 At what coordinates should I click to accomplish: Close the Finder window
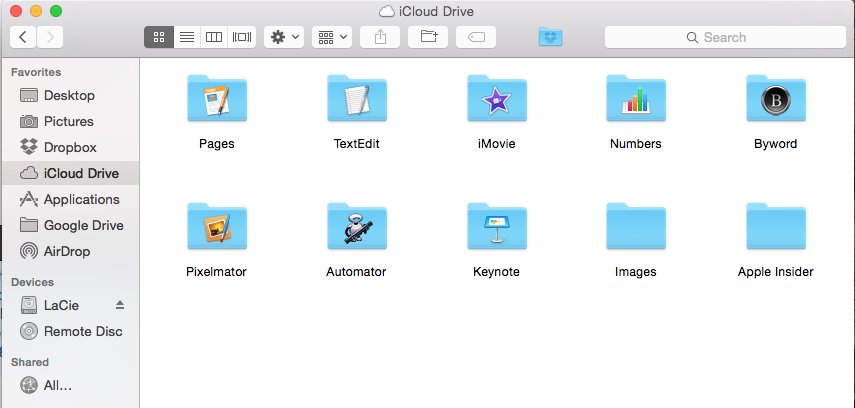[16, 11]
